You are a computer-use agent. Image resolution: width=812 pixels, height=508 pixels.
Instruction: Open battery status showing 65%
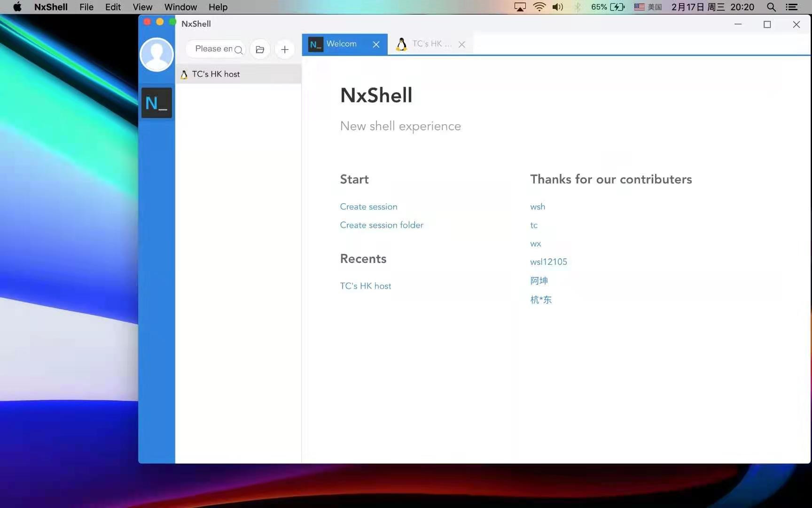[x=608, y=7]
